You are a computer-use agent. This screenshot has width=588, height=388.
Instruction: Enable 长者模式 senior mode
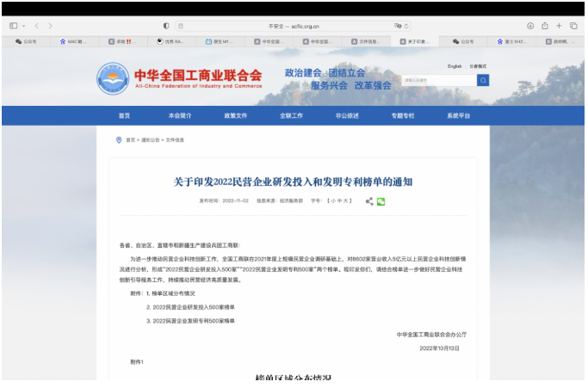coord(478,66)
